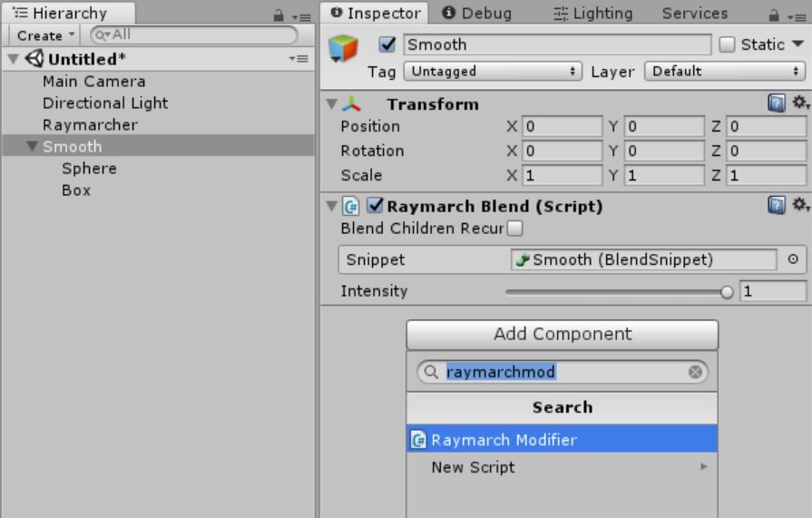Viewport: 812px width, 518px height.
Task: Select Raymarcher in Hierarchy
Action: pos(158,125)
